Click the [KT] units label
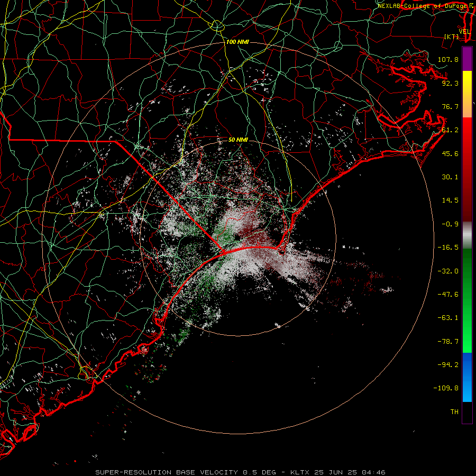Viewport: 476px width, 476px height. (452, 36)
